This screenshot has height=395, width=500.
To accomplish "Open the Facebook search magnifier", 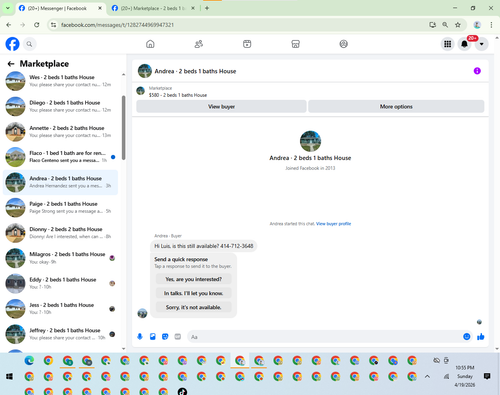I will [x=29, y=44].
